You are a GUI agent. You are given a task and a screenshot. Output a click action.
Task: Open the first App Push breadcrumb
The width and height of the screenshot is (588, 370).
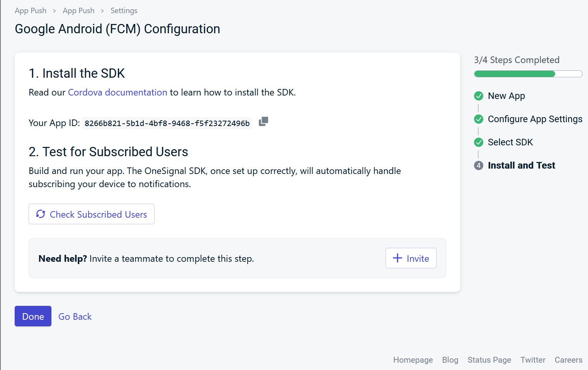(31, 11)
